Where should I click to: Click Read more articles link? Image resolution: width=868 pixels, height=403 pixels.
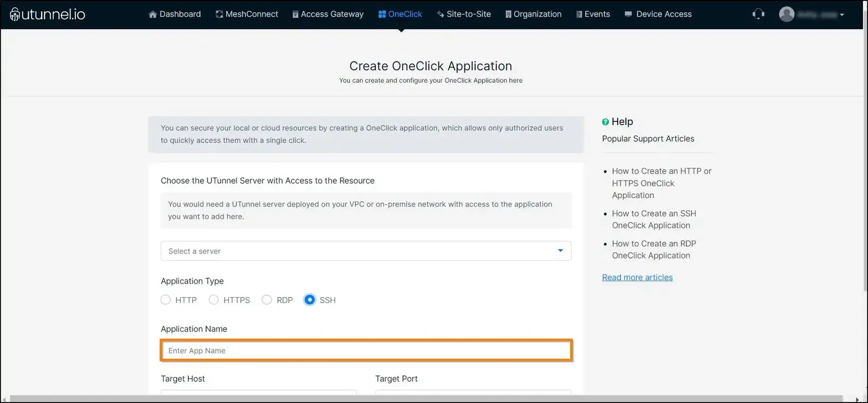637,278
